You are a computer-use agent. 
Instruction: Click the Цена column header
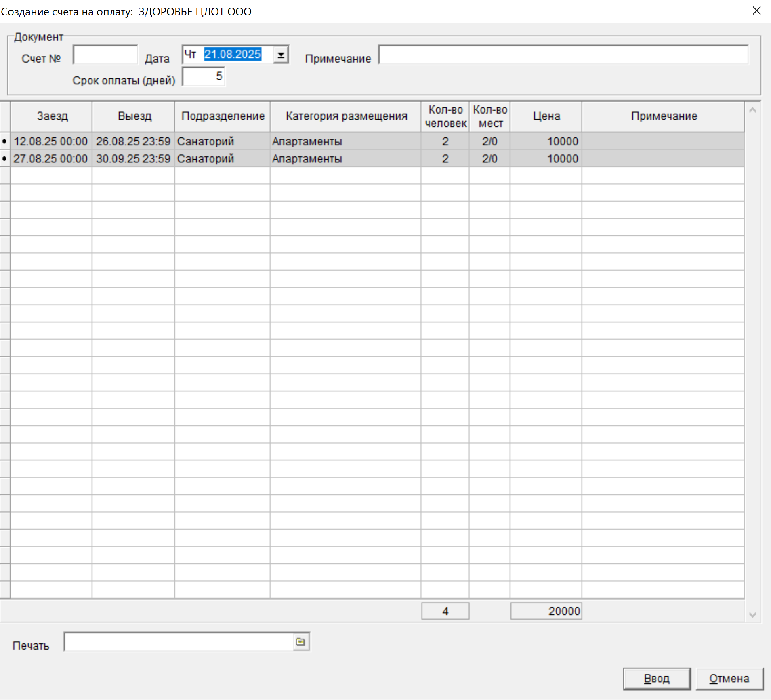[x=546, y=116]
